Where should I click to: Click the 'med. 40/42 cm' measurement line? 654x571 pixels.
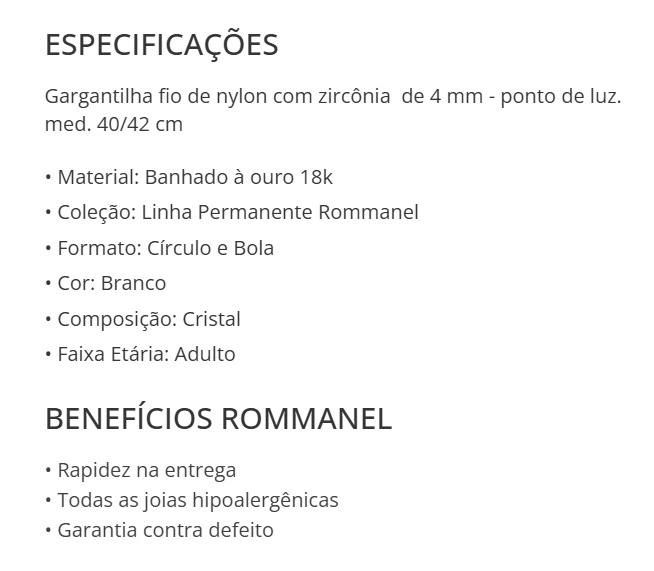coord(114,125)
